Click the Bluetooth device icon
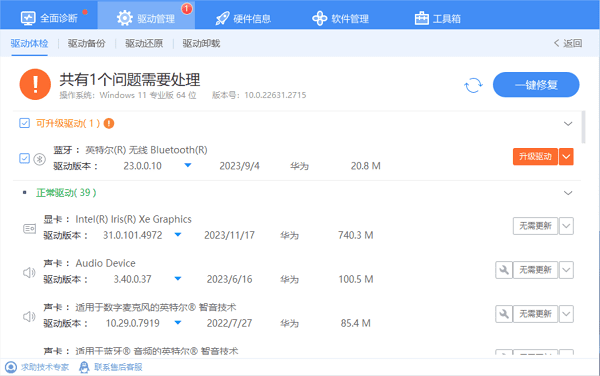This screenshot has width=600, height=376. (x=39, y=159)
